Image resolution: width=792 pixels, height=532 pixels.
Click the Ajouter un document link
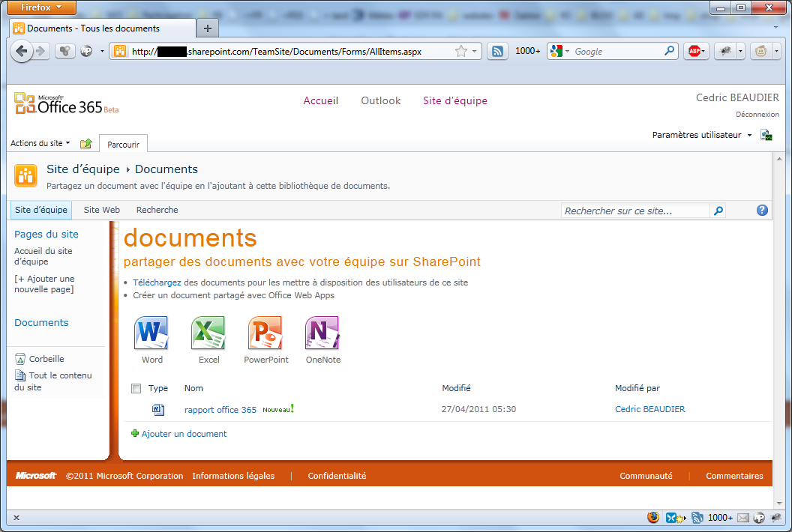(184, 434)
